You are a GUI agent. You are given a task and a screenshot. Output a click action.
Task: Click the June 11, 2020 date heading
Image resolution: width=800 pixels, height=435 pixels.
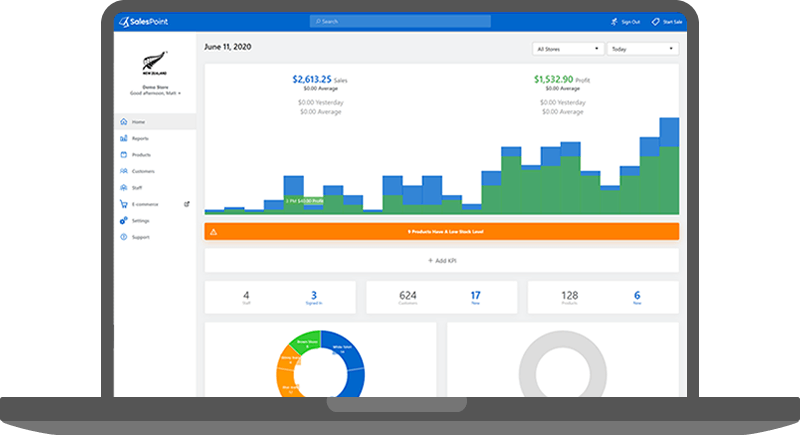point(228,47)
